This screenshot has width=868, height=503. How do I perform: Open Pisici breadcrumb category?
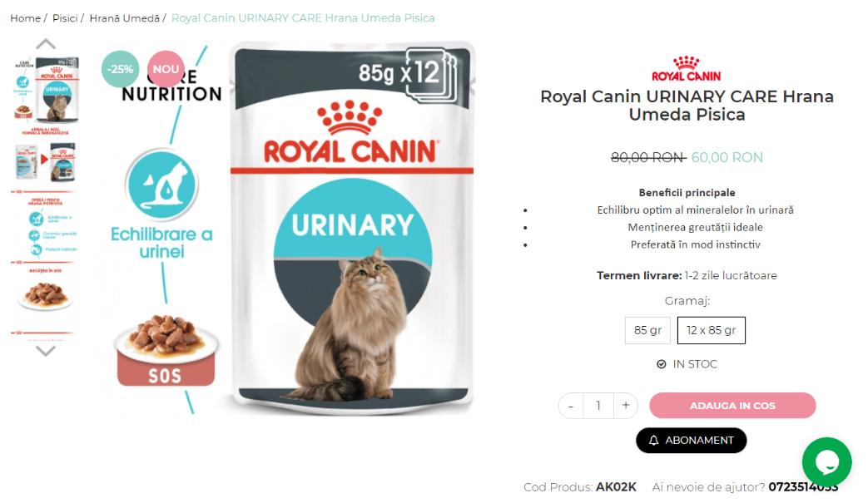pos(65,18)
